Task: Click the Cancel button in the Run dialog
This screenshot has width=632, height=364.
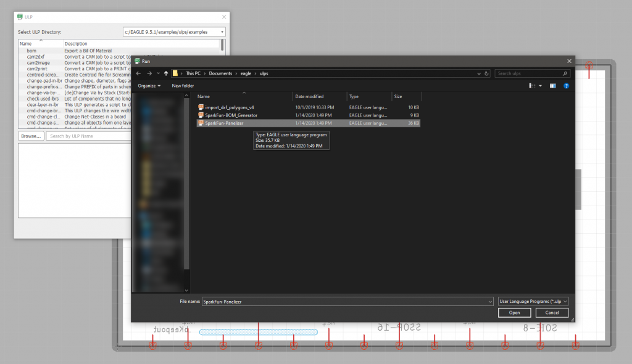Action: click(x=552, y=313)
